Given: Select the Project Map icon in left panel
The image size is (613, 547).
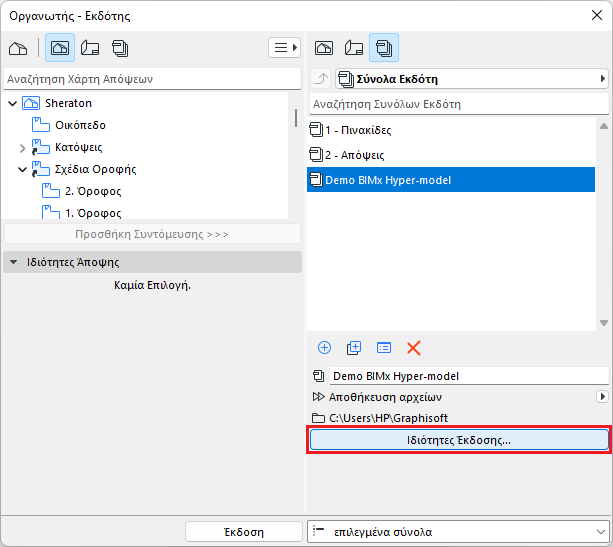Looking at the screenshot, I should pyautogui.click(x=18, y=48).
